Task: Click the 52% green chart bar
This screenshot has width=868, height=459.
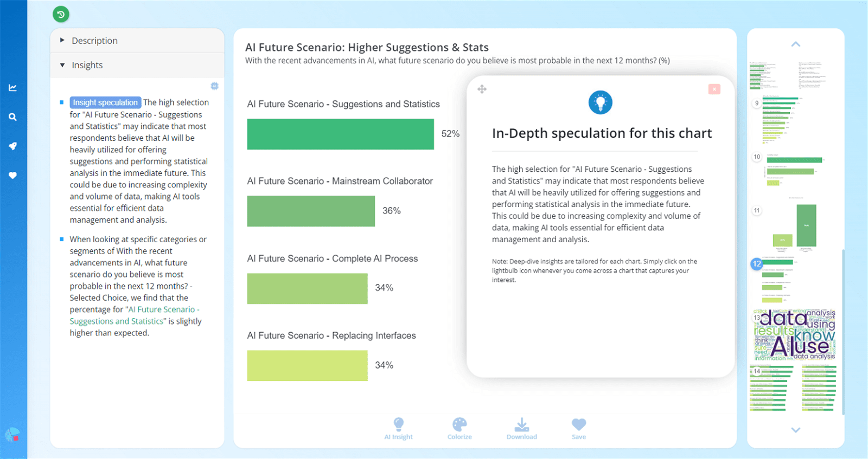Action: pos(340,134)
